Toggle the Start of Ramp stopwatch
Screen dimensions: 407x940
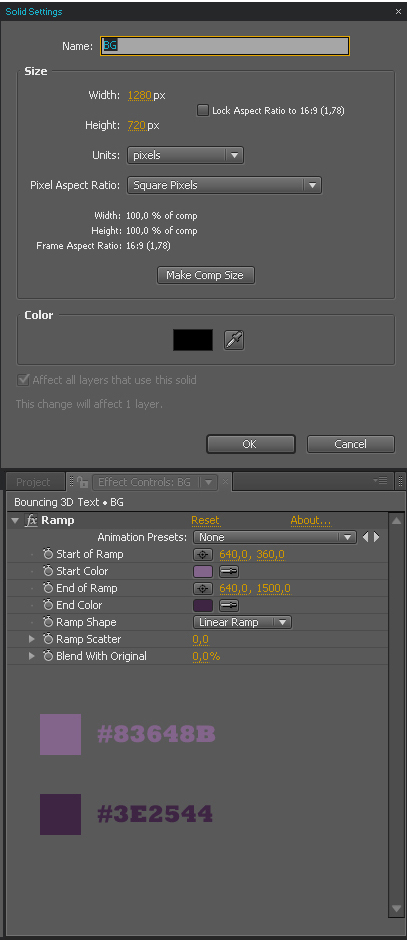[48, 554]
